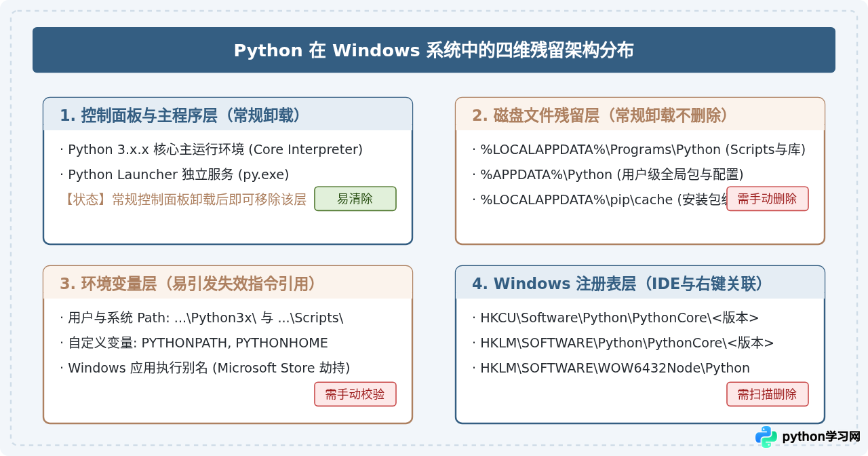
Task: Click the HKCU\Software\Python\PythonCore line
Action: (x=616, y=318)
